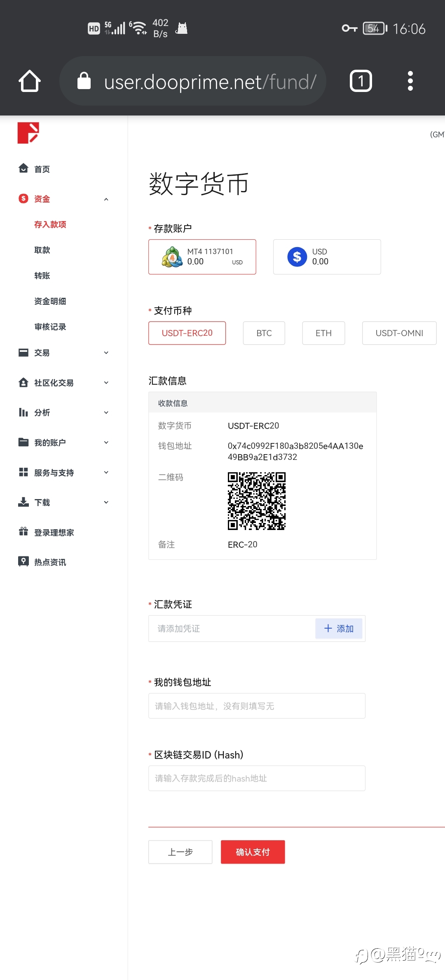Click the wallet QR code image
445x980 pixels.
click(x=257, y=501)
